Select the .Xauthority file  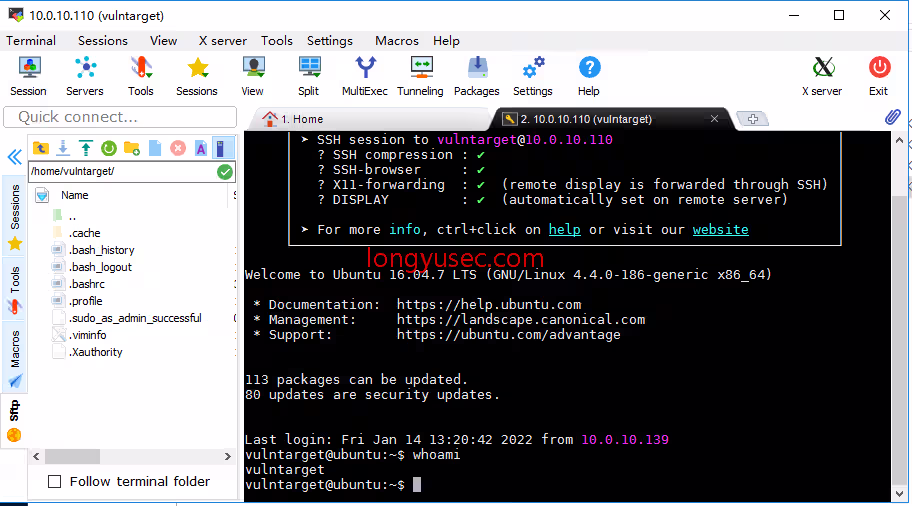pos(95,352)
